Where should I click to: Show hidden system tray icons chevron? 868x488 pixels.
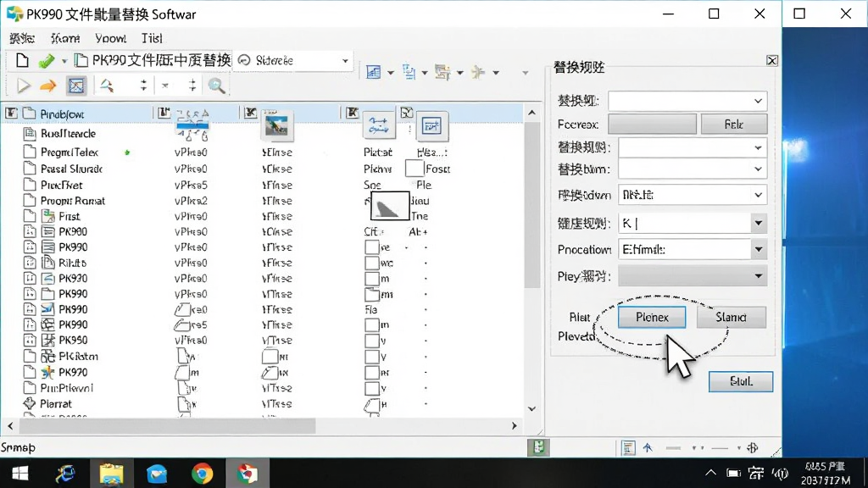coord(711,473)
